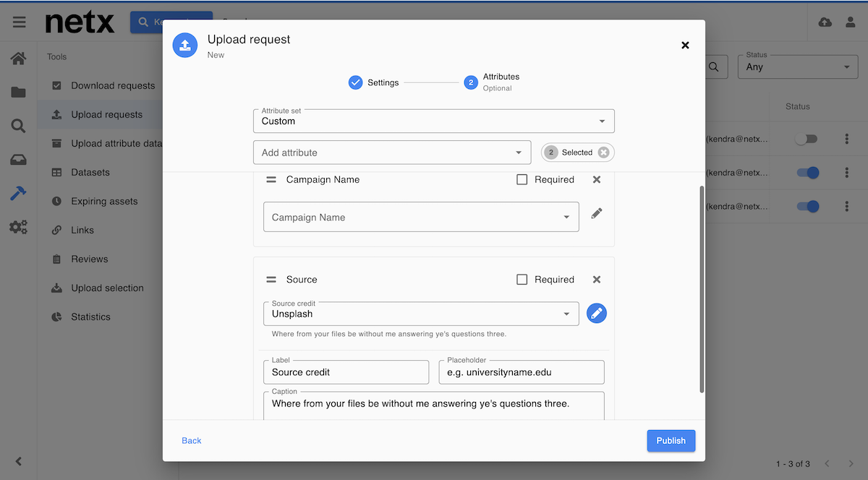Image resolution: width=868 pixels, height=480 pixels.
Task: Open the Attribute set Custom dropdown
Action: point(434,121)
